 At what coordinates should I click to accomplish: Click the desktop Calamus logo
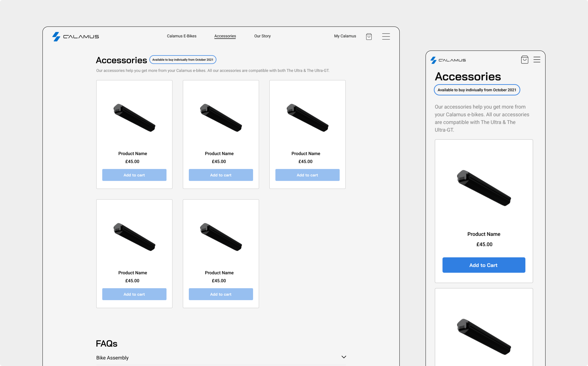[x=75, y=37]
